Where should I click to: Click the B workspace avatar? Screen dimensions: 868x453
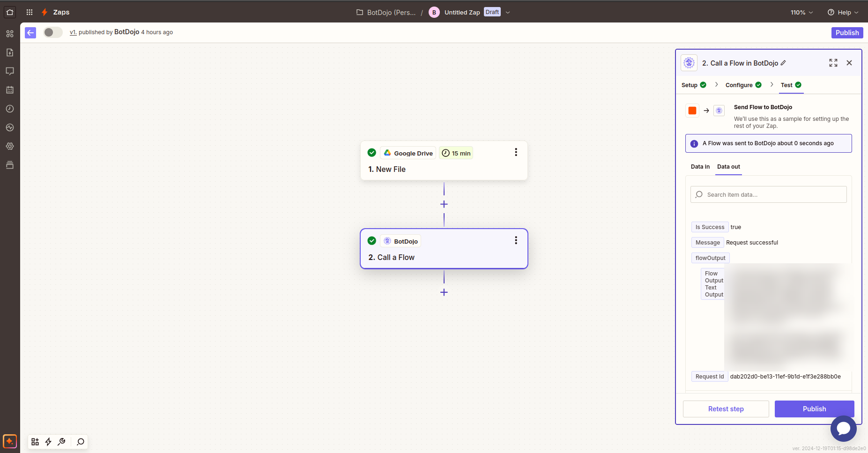[434, 13]
